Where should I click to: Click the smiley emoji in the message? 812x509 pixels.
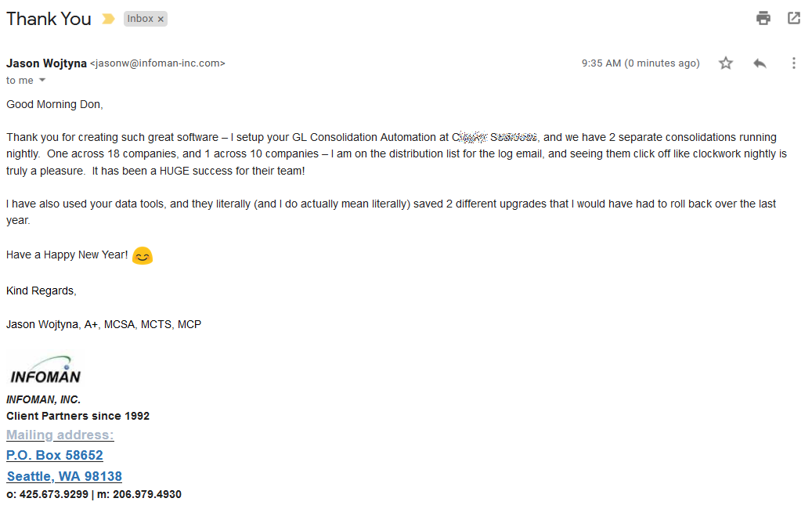pos(143,256)
